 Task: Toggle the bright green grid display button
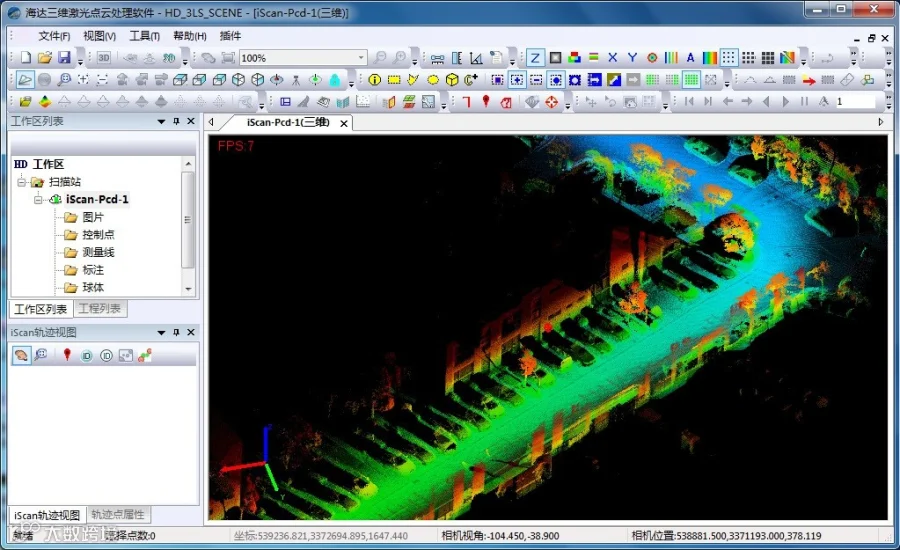[x=691, y=80]
